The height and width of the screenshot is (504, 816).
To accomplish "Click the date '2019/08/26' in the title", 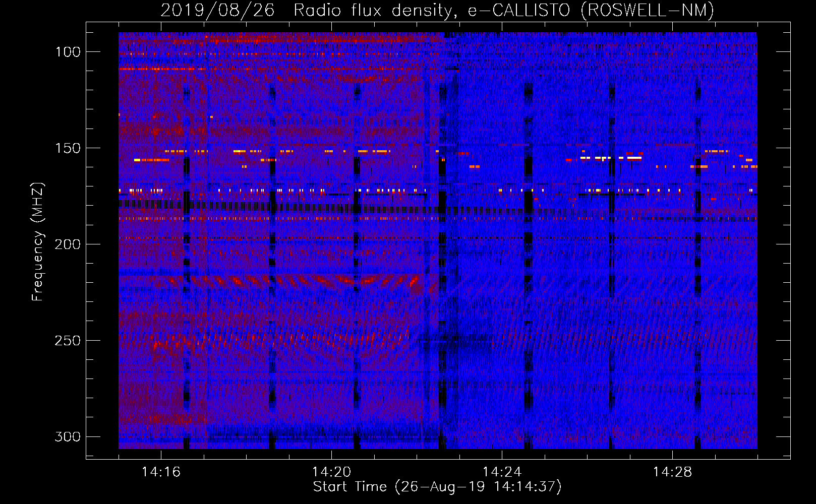I will coord(217,11).
